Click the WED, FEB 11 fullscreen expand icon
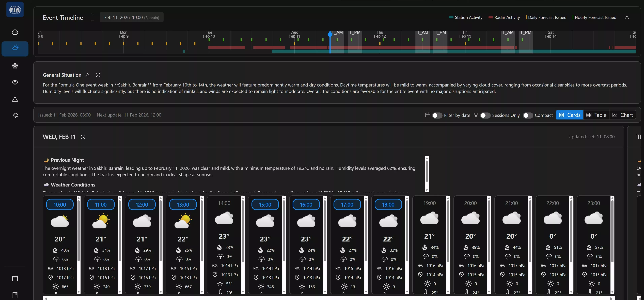Viewport: 644px width, 300px height. [83, 137]
